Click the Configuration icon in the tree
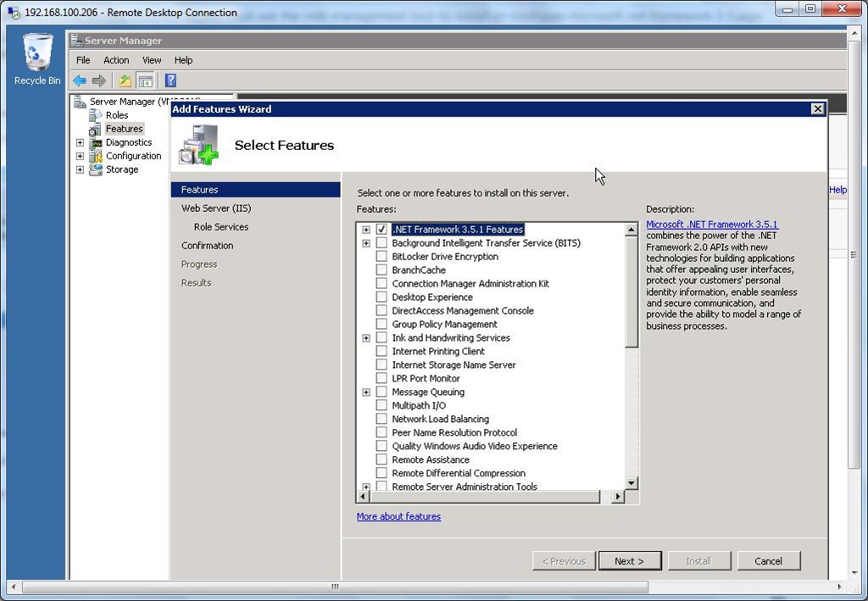The width and height of the screenshot is (868, 601). pyautogui.click(x=97, y=156)
